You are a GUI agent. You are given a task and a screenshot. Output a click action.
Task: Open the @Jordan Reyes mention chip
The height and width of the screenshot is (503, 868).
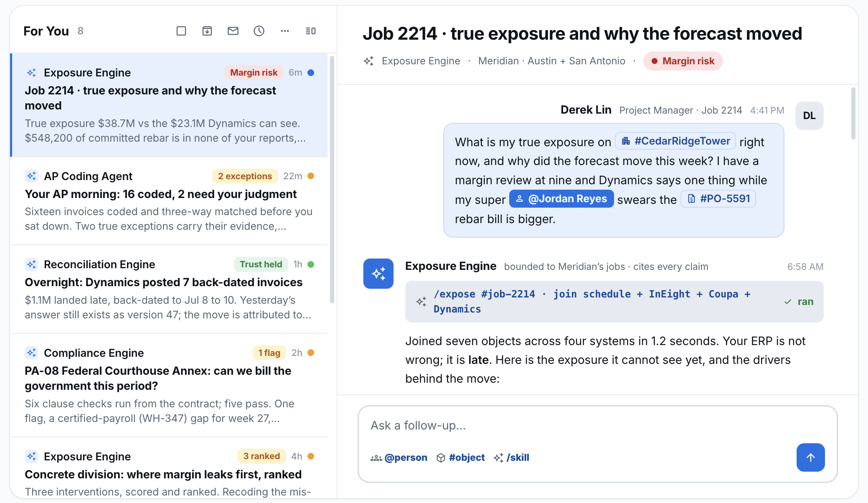561,199
